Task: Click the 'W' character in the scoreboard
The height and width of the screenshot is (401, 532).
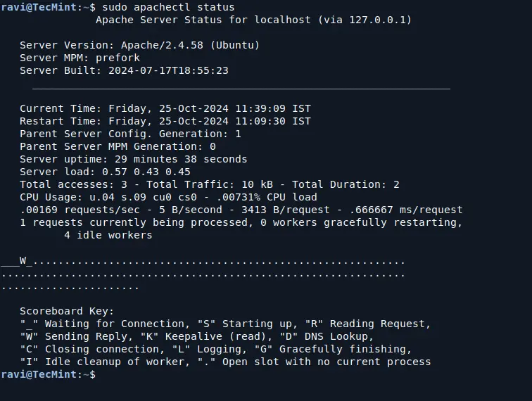Action: (23, 261)
